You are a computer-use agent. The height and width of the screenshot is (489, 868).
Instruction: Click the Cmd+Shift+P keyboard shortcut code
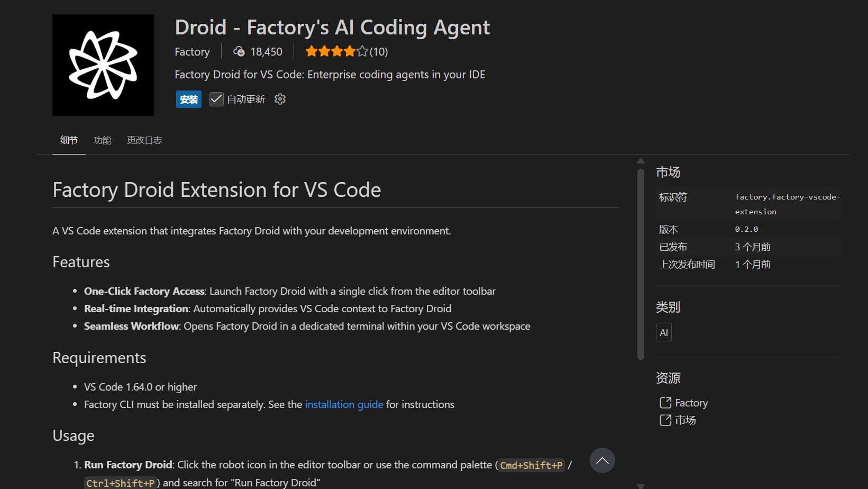[x=532, y=465]
